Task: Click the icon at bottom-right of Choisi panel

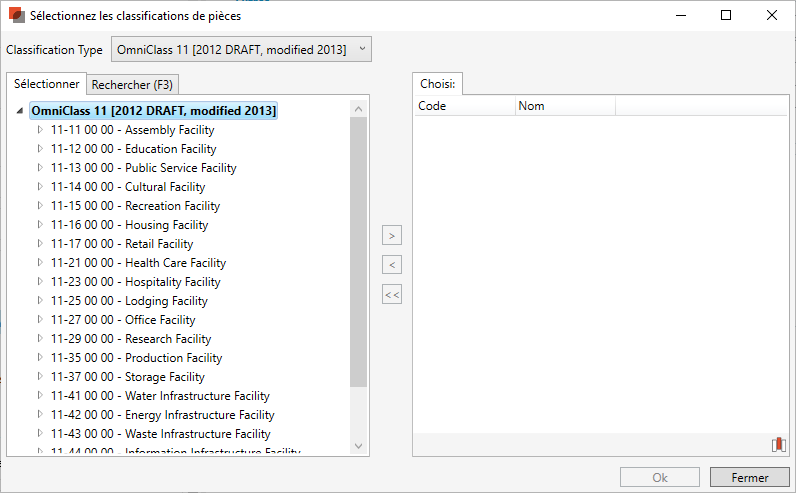Action: pos(778,445)
